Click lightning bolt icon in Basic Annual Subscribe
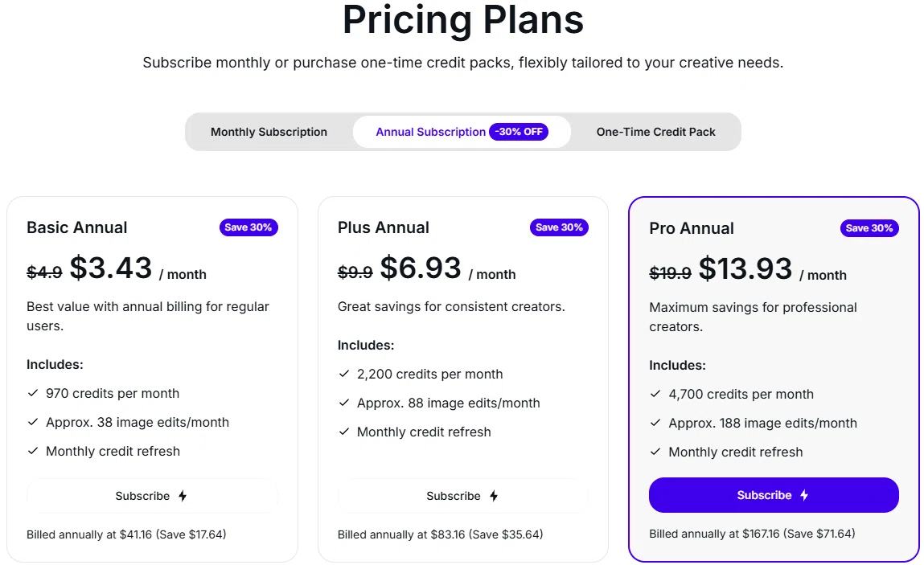The width and height of the screenshot is (924, 565). click(183, 496)
